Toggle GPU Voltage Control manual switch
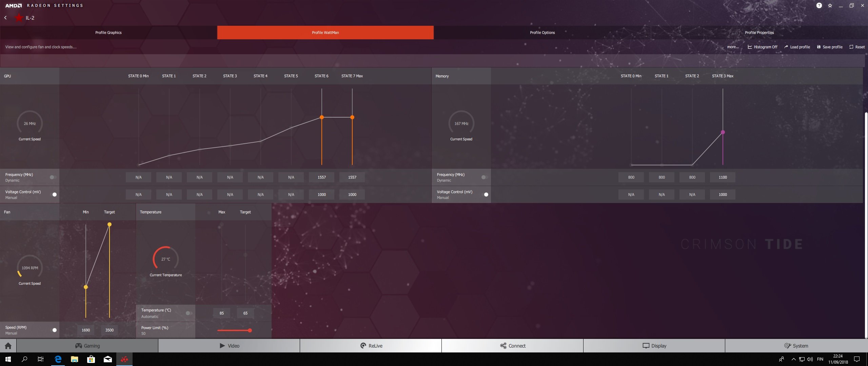 point(54,195)
